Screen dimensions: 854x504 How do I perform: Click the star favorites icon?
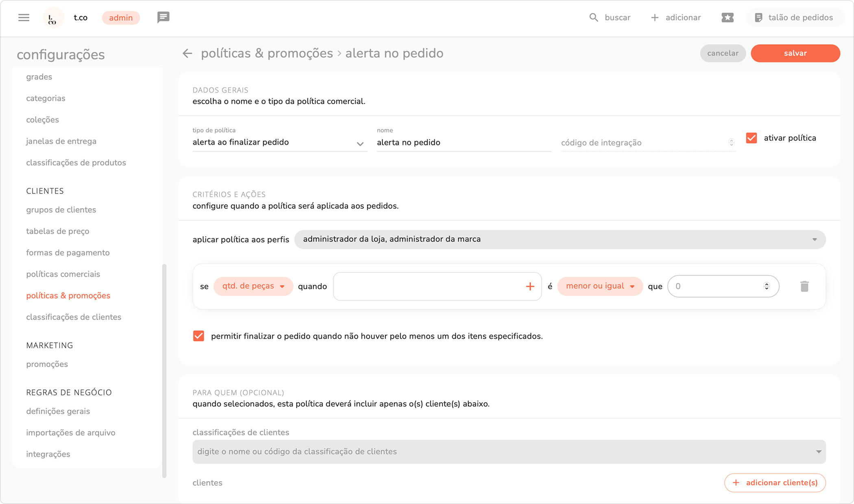[x=727, y=17]
